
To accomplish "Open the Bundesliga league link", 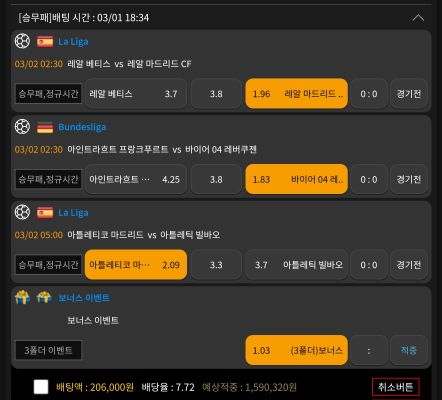I will click(82, 127).
